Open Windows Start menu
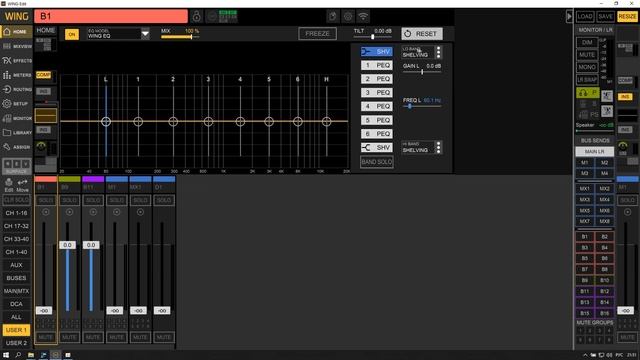 click(x=6, y=355)
